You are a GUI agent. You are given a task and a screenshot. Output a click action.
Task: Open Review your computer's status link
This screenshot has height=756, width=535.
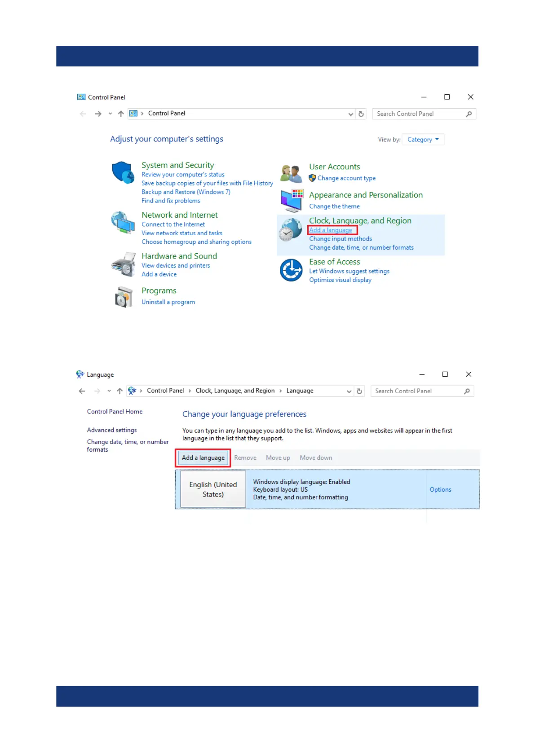[x=183, y=175]
